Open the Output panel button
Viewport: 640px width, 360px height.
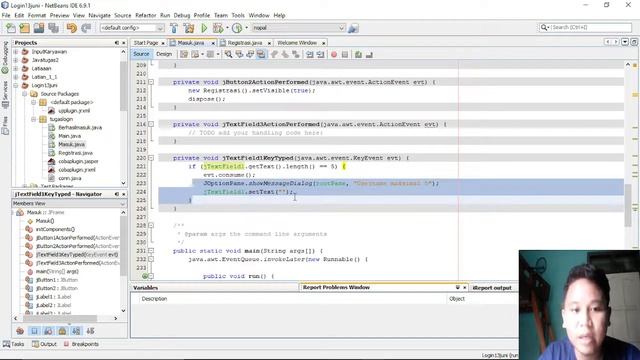[44, 344]
